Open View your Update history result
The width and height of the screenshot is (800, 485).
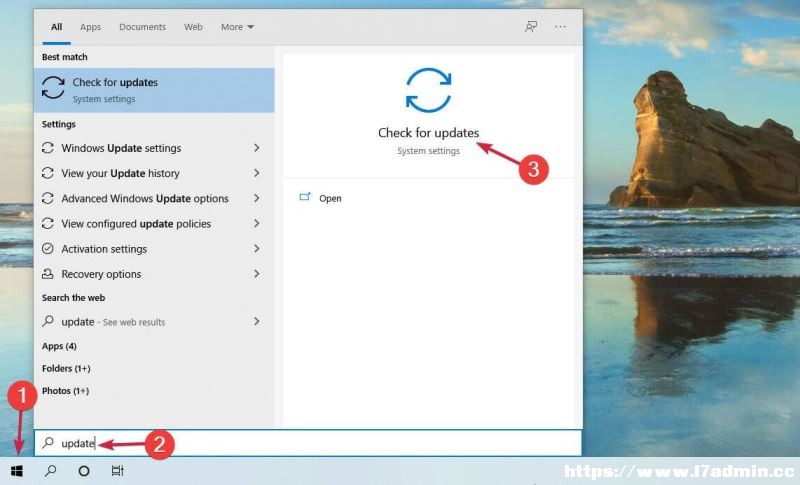point(154,173)
